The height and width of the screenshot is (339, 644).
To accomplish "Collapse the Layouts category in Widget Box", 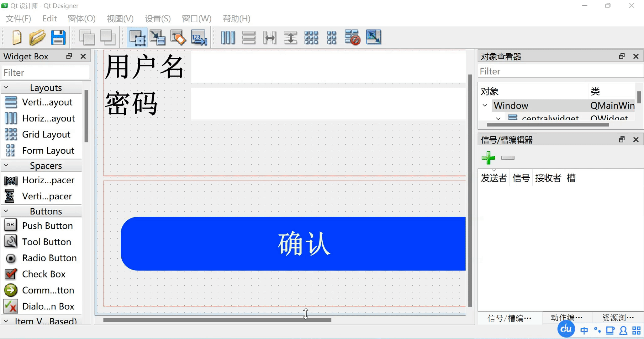I will [x=6, y=88].
